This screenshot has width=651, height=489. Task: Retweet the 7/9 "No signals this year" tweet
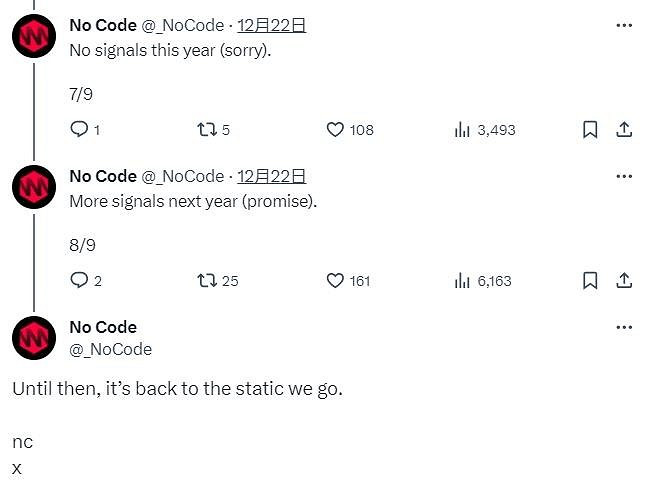click(207, 129)
